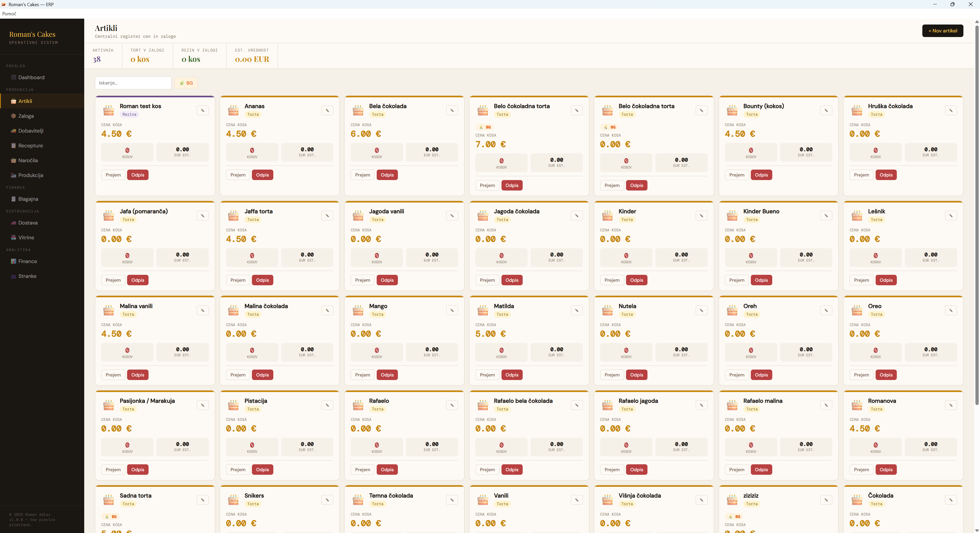
Task: Open Recepture page
Action: (x=42, y=146)
